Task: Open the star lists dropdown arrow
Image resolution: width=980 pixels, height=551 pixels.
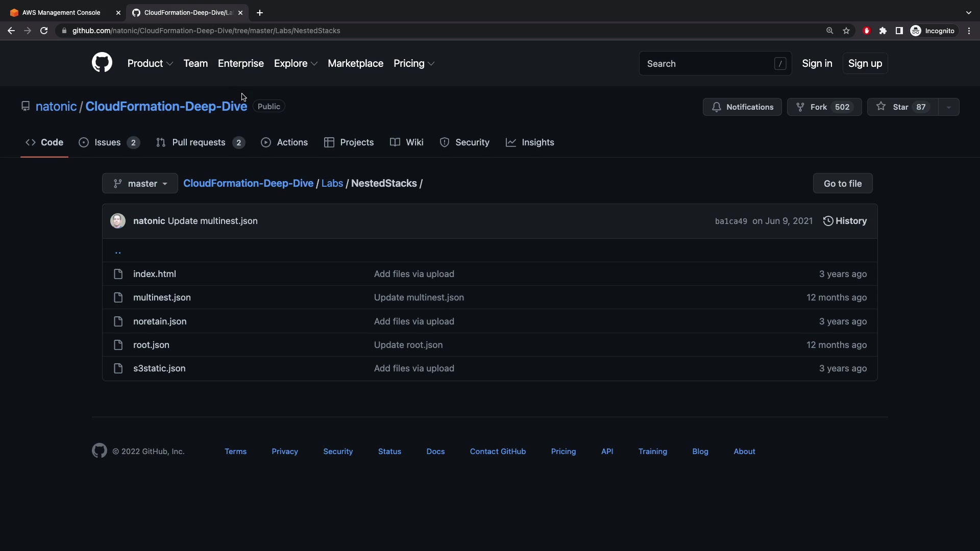Action: tap(949, 107)
